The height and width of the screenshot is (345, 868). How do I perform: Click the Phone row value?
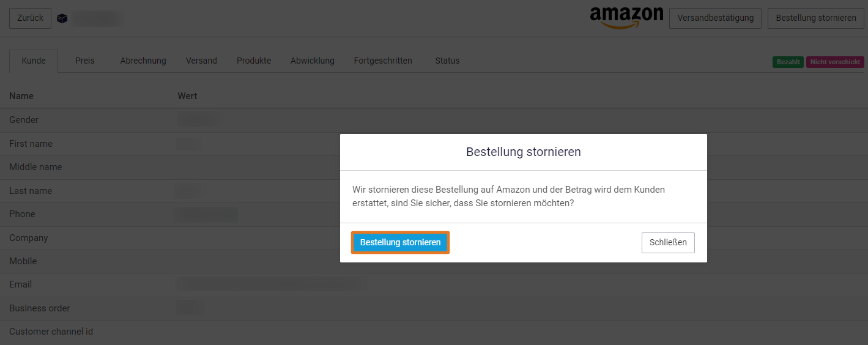point(207,214)
